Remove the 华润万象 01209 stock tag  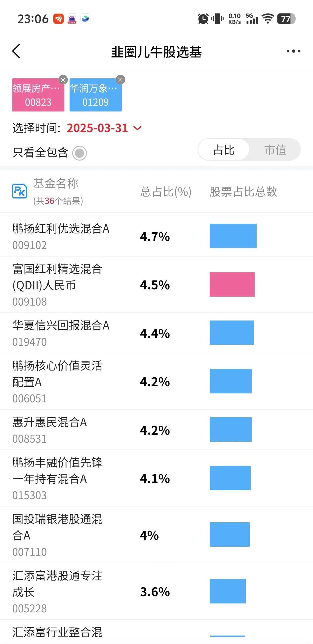120,80
